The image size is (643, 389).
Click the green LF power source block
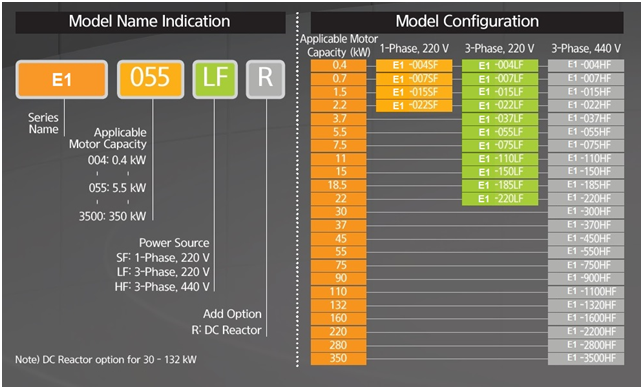[x=215, y=80]
